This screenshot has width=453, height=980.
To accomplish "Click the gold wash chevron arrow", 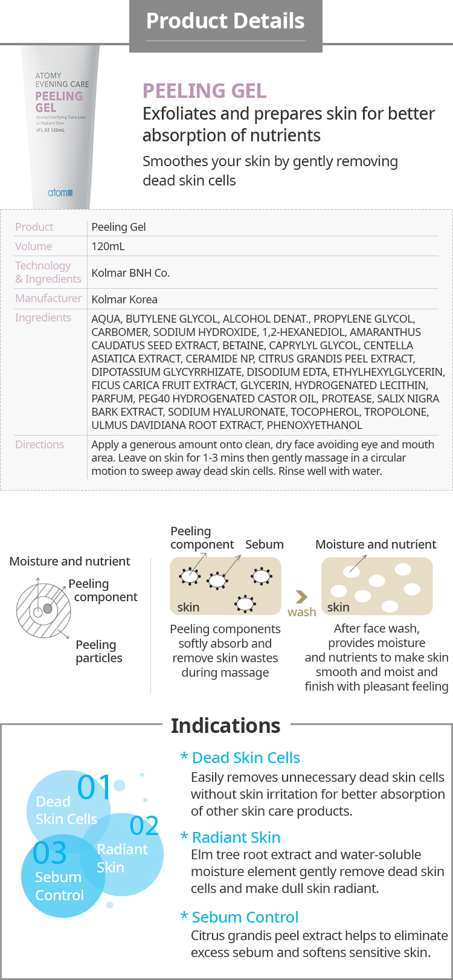I will point(301,597).
